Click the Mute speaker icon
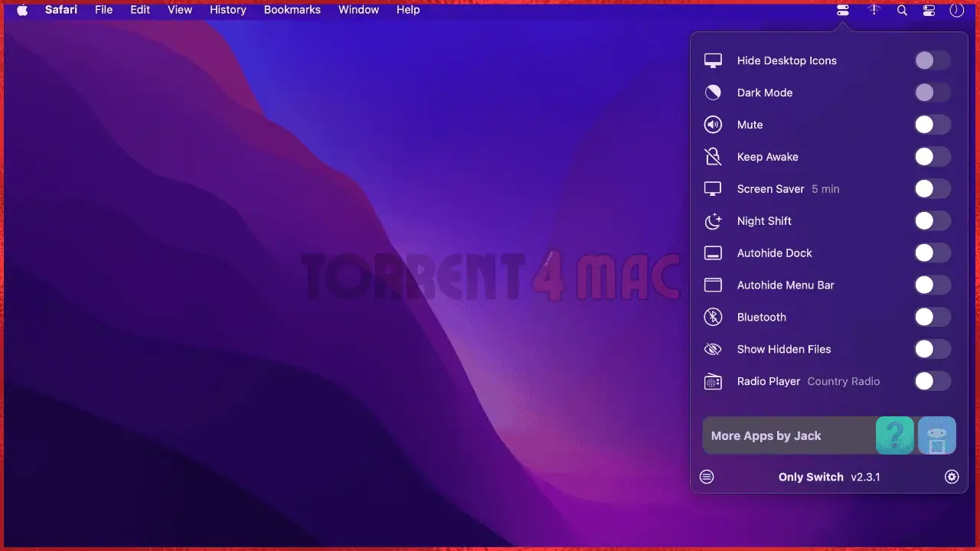This screenshot has width=980, height=551. (713, 124)
